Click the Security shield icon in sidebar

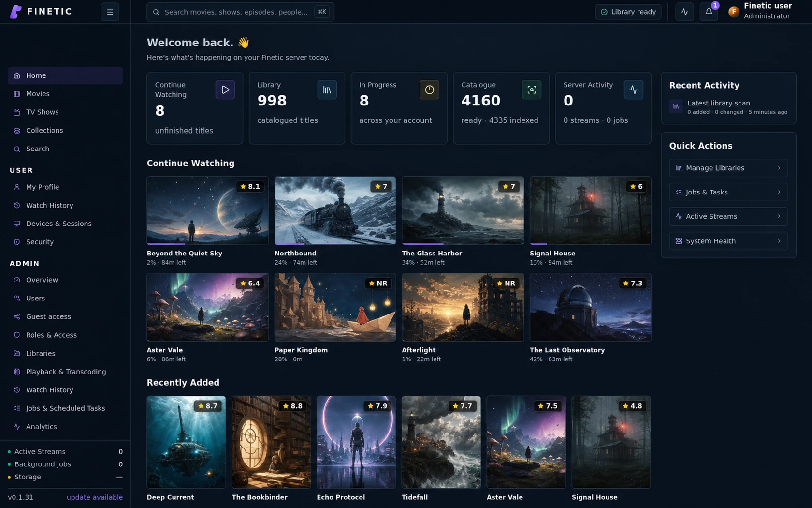click(17, 242)
